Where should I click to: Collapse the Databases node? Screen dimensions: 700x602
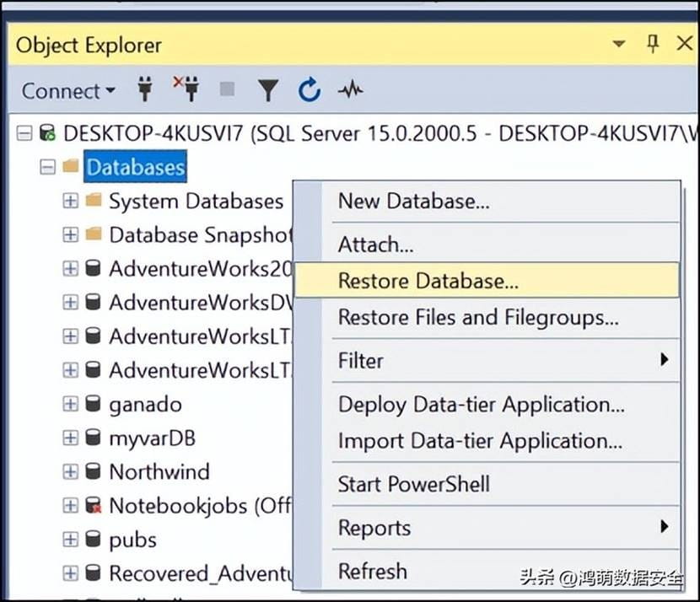click(x=47, y=167)
